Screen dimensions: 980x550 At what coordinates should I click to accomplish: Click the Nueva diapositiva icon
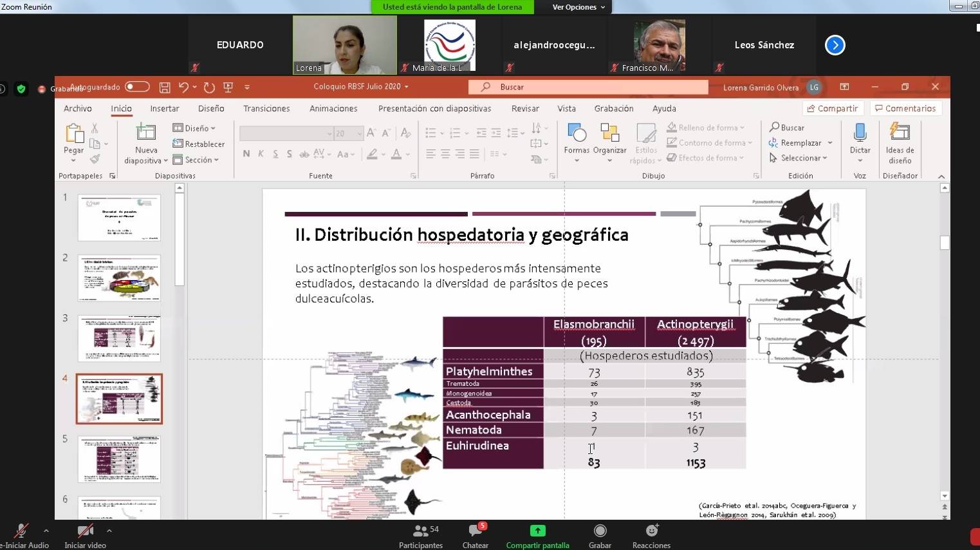pyautogui.click(x=146, y=133)
